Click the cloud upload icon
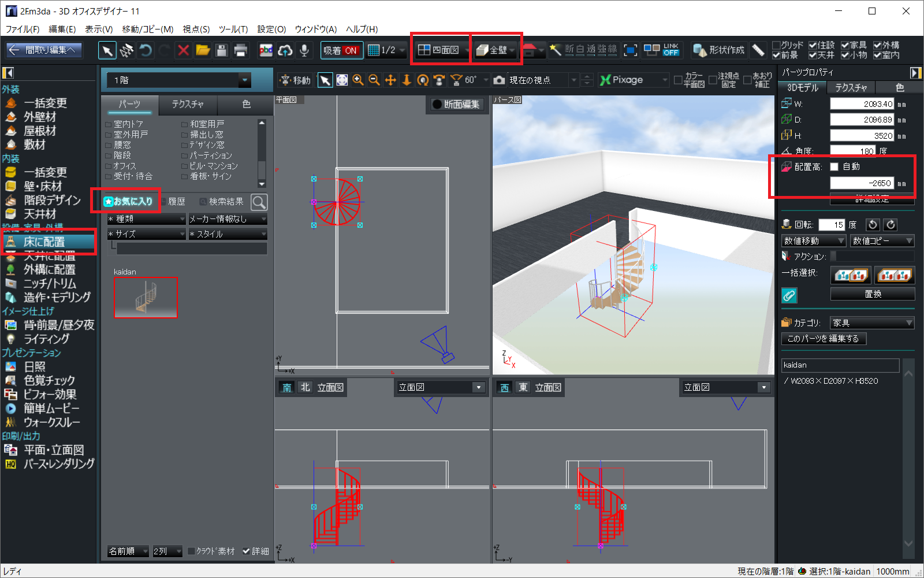Screen dimensions: 924x578 (285, 51)
